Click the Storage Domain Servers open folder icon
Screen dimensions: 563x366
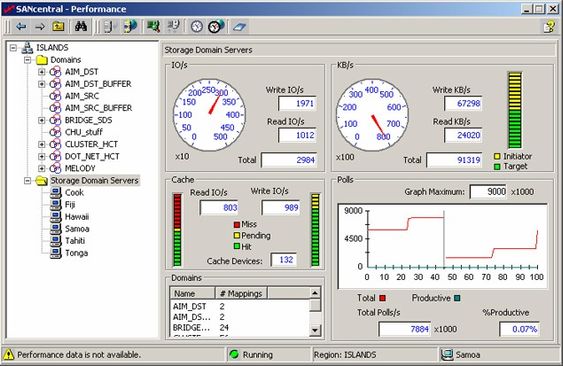tap(42, 180)
